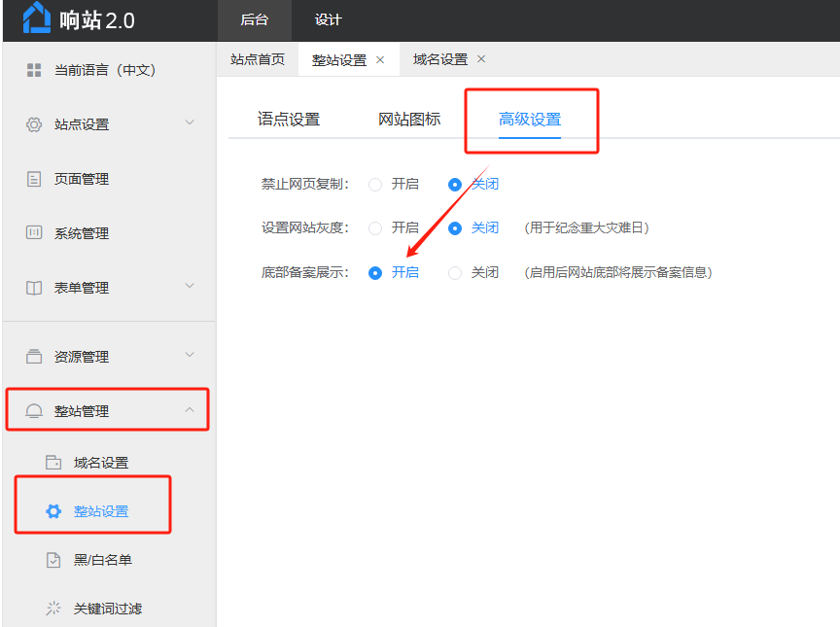Turn on 设置网站灰度 via 开启 radio
The width and height of the screenshot is (840, 627).
point(375,228)
